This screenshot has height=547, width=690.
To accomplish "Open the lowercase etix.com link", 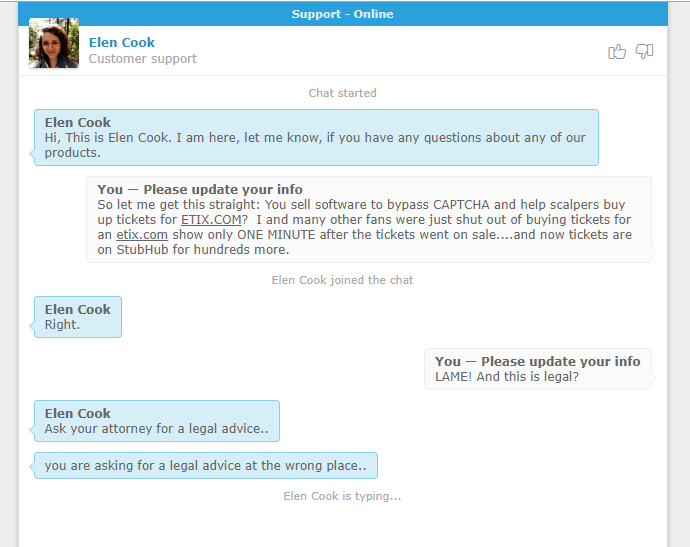I will pos(142,235).
